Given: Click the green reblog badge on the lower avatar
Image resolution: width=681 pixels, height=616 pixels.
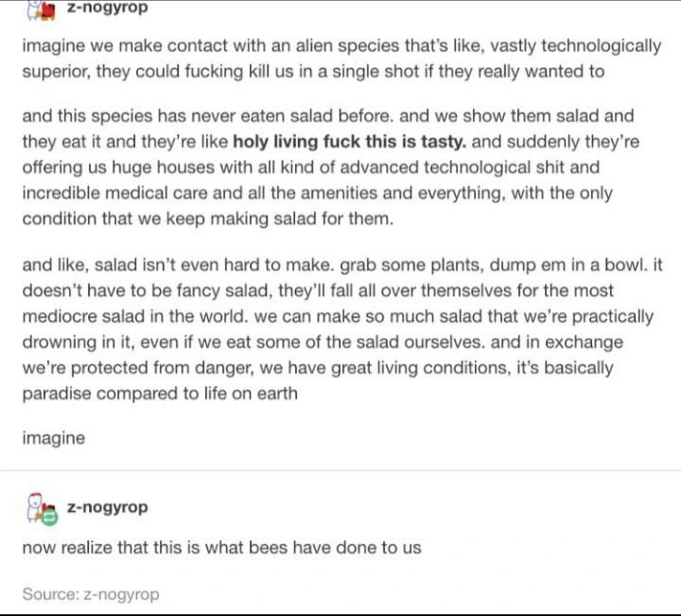Looking at the screenshot, I should tap(49, 518).
